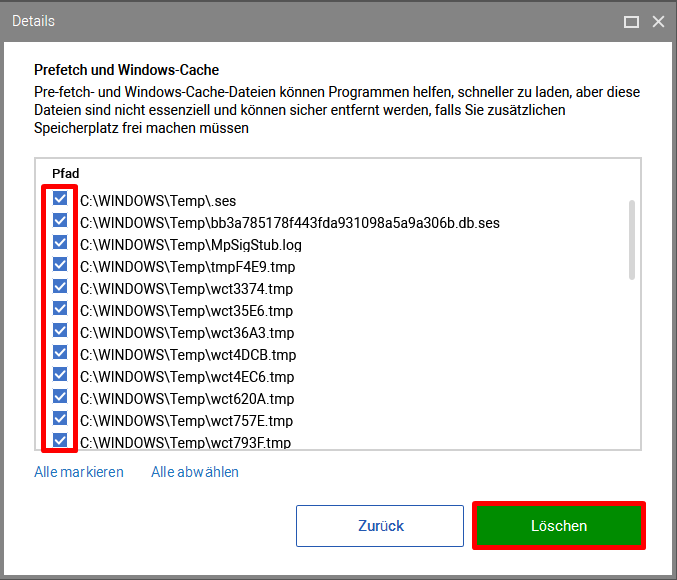The height and width of the screenshot is (580, 677).
Task: Toggle the wct620A.tmp checkbox
Action: pyautogui.click(x=60, y=396)
